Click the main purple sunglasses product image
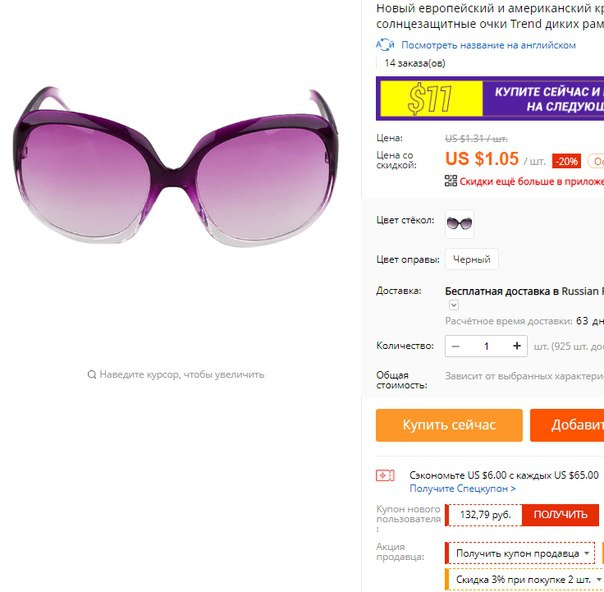 [x=176, y=165]
